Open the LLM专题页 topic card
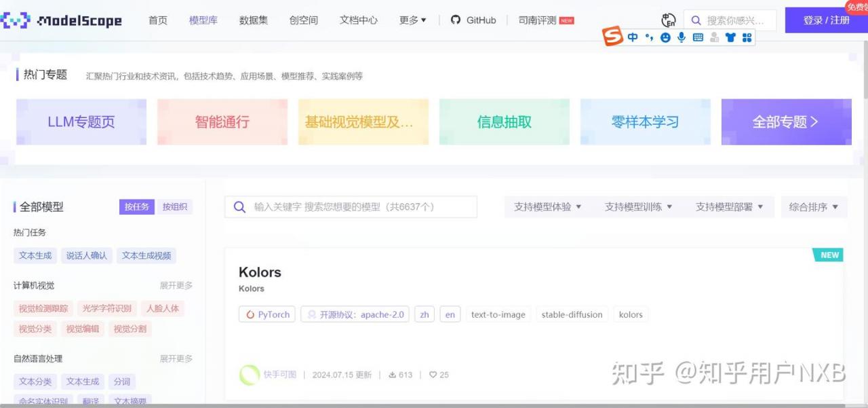Image resolution: width=868 pixels, height=408 pixels. pyautogui.click(x=81, y=122)
